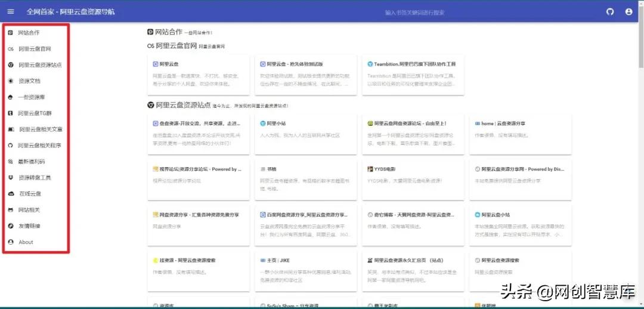
Task: Click the site title 全网首家 - 阿里云盘资源导航
Action: [x=70, y=12]
